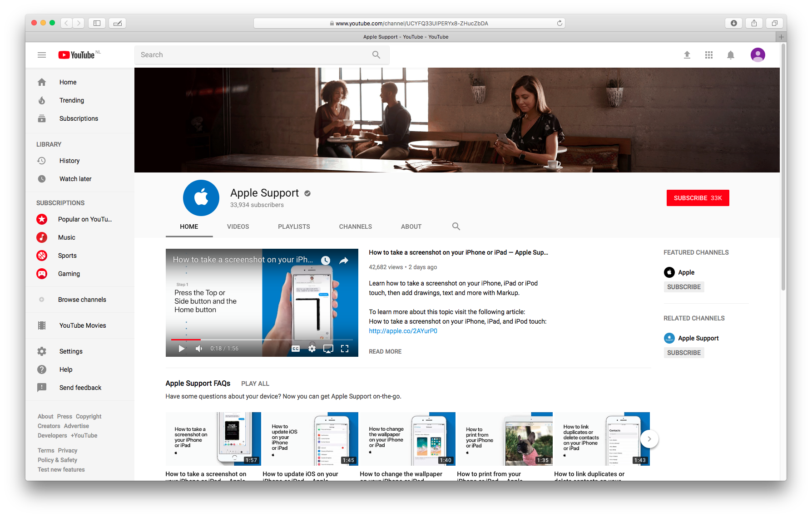Open print from iPhone video thumbnail
Viewport: 812px width, 517px height.
[x=505, y=439]
